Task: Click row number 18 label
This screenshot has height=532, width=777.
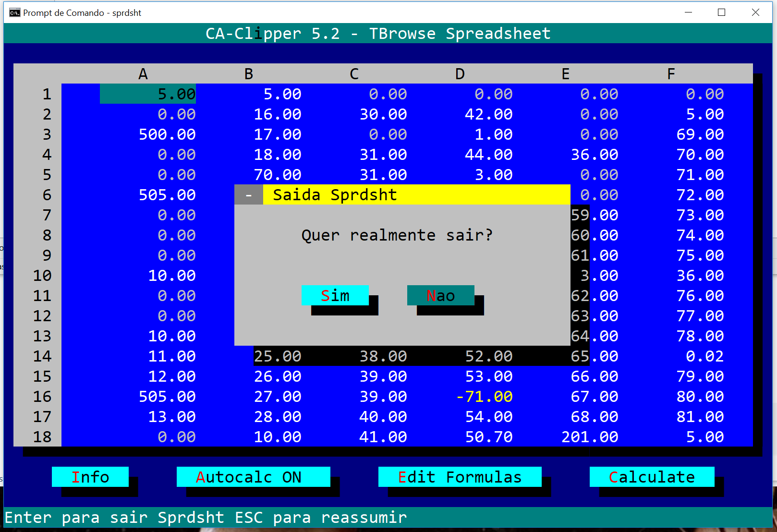Action: (42, 436)
